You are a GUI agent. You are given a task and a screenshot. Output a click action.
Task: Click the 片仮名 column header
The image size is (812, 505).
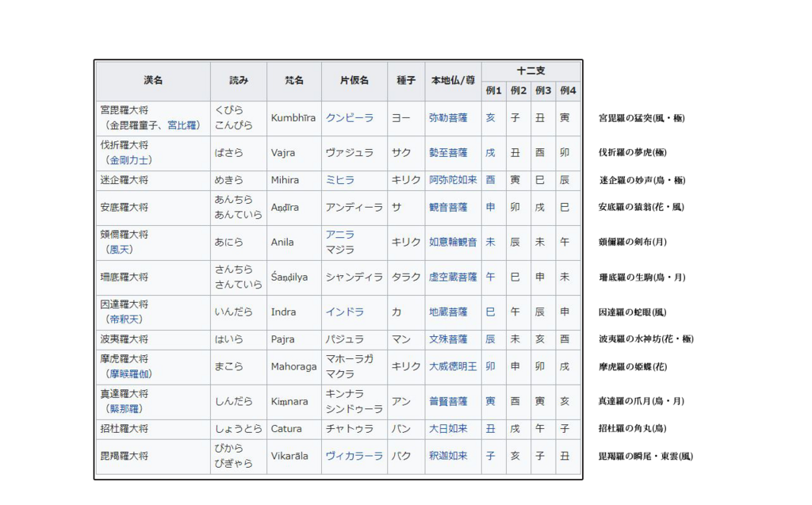(x=354, y=81)
